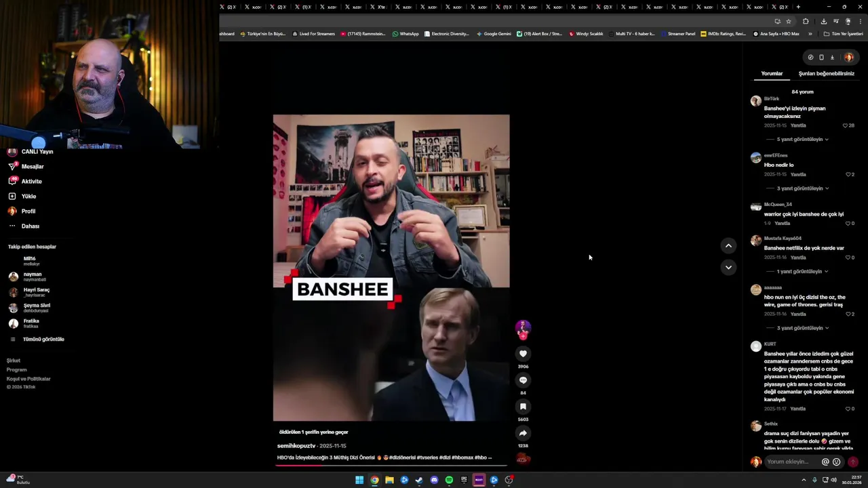Viewport: 868px width, 488px height.
Task: Open the Chrome three-dot menu
Action: coord(860,21)
